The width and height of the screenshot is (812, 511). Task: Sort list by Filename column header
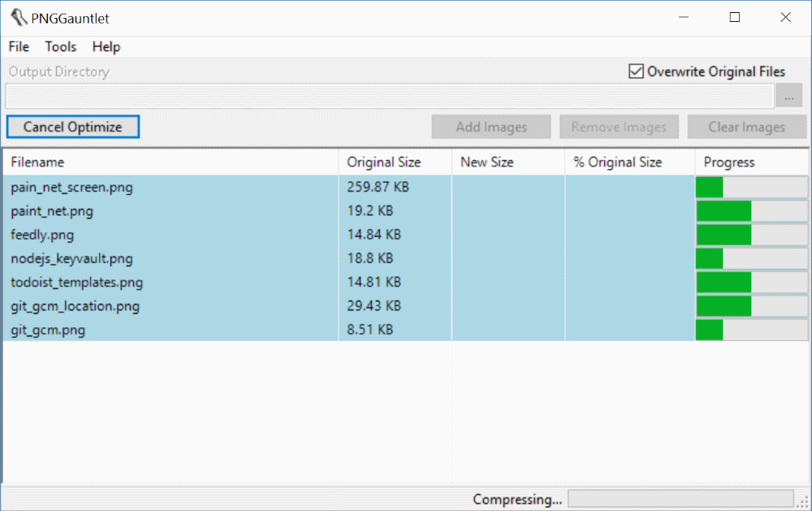tap(171, 162)
